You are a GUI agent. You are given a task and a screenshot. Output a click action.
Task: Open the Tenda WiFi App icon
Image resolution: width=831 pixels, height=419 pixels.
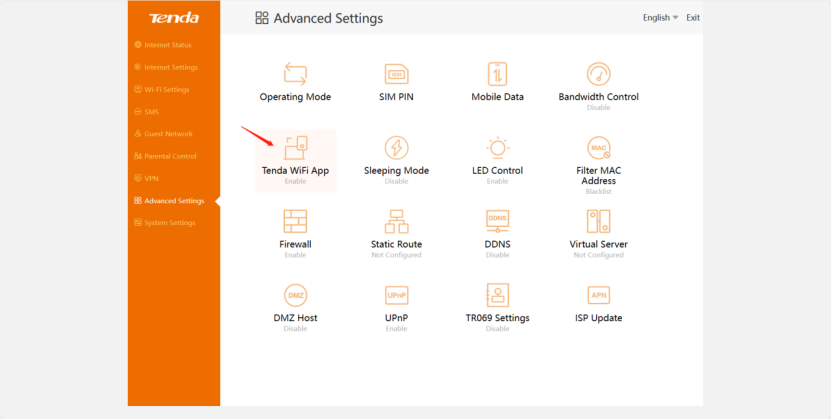point(295,148)
